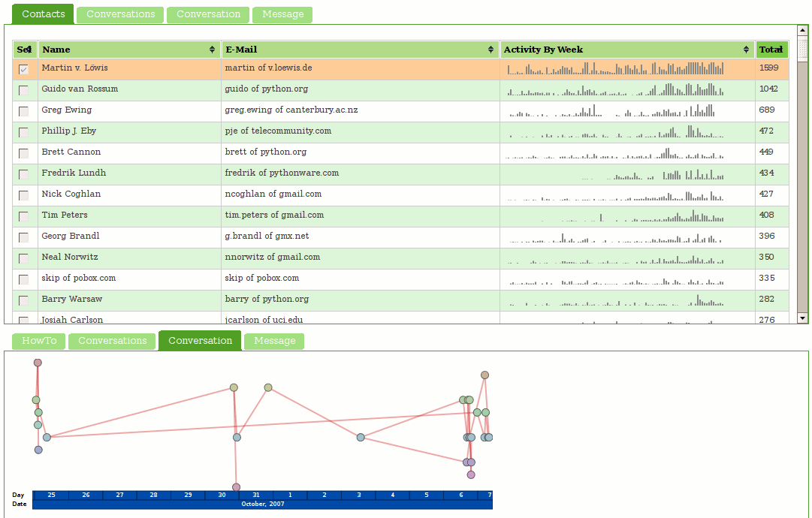Select the Nick Coghlan checkbox

23,195
